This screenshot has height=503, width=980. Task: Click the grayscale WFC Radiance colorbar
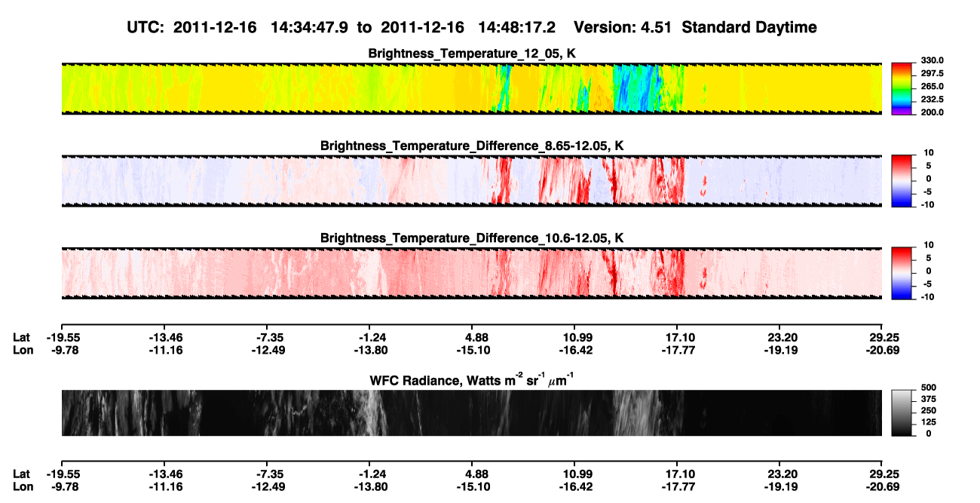tap(902, 413)
